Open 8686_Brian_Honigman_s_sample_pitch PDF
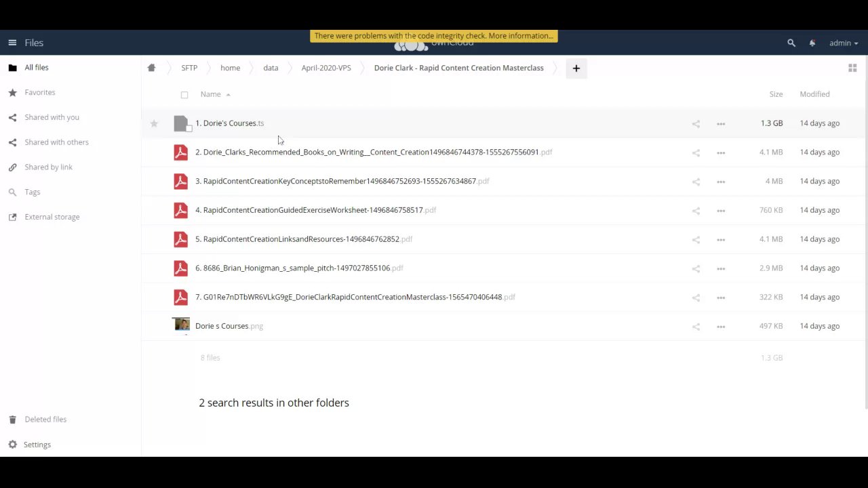Screen dimensions: 868x488 299,268
